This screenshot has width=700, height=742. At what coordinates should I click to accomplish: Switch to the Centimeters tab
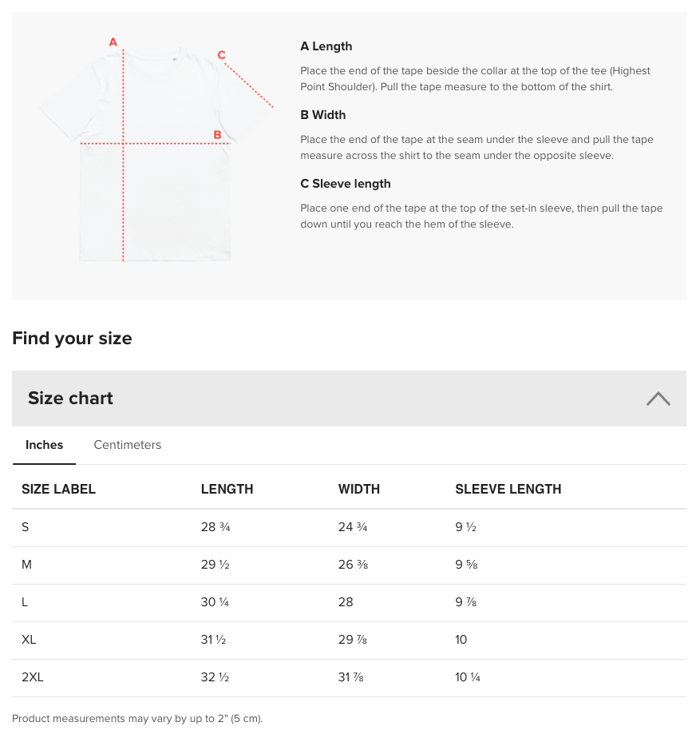[128, 445]
